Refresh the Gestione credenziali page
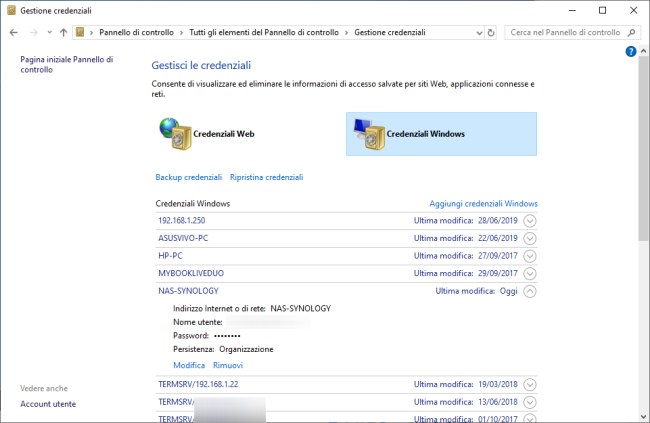650x423 pixels. click(490, 32)
